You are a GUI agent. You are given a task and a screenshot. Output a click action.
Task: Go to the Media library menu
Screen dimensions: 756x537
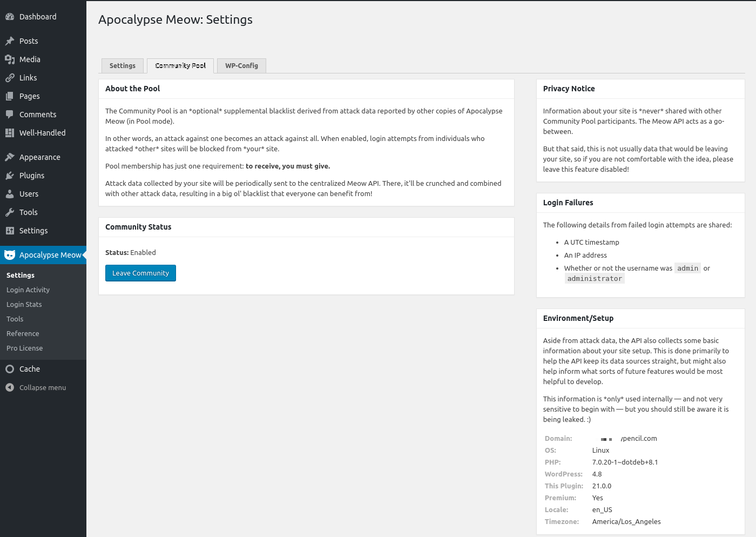[43, 59]
